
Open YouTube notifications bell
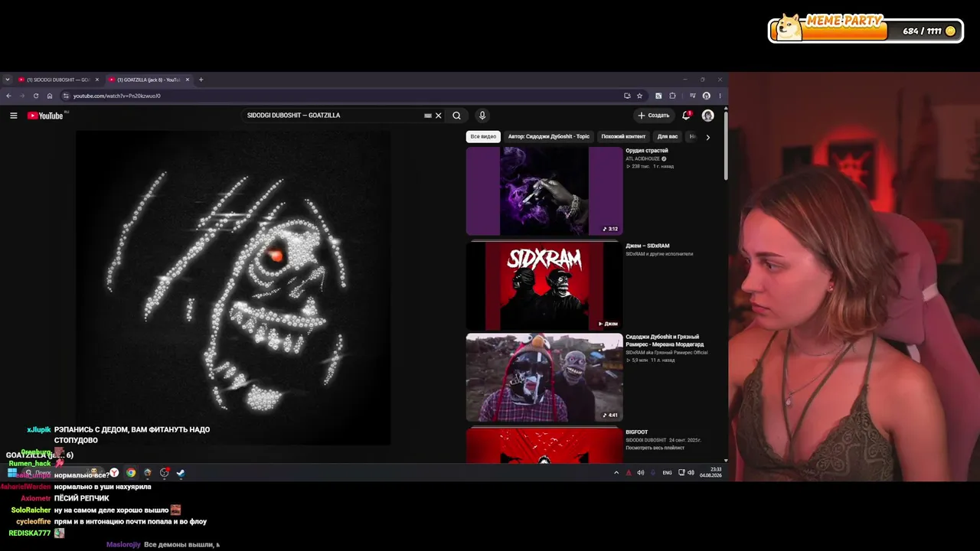[x=686, y=116]
